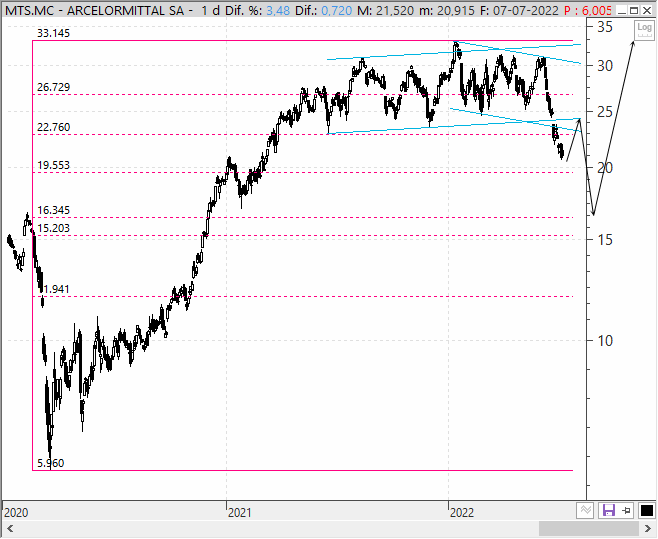Close the MTS.MC chart window
Screen dimensions: 658x539
click(647, 10)
